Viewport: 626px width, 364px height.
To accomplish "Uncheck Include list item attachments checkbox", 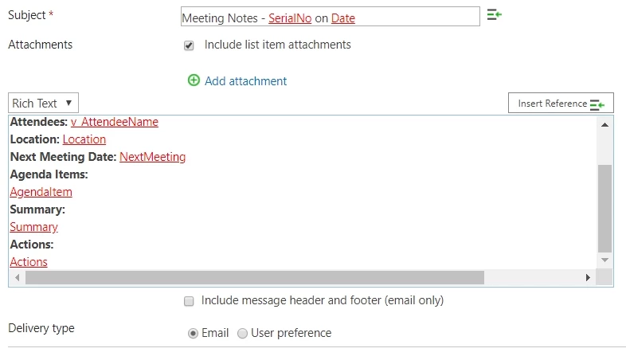I will point(189,45).
